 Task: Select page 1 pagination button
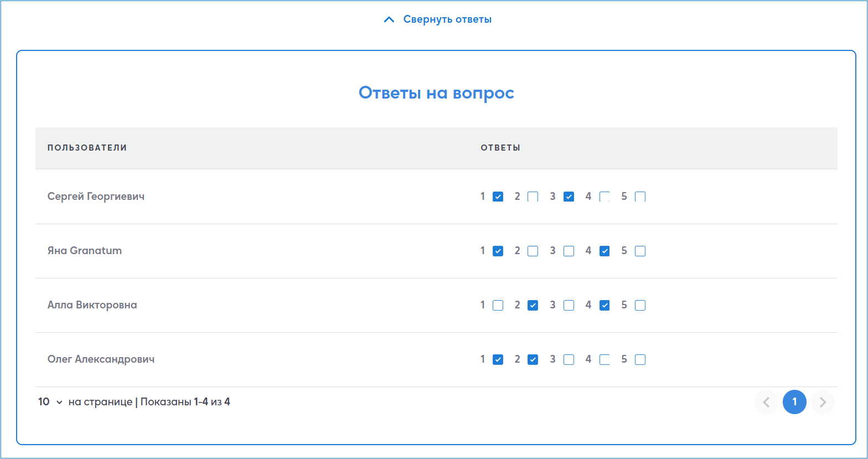pos(794,402)
